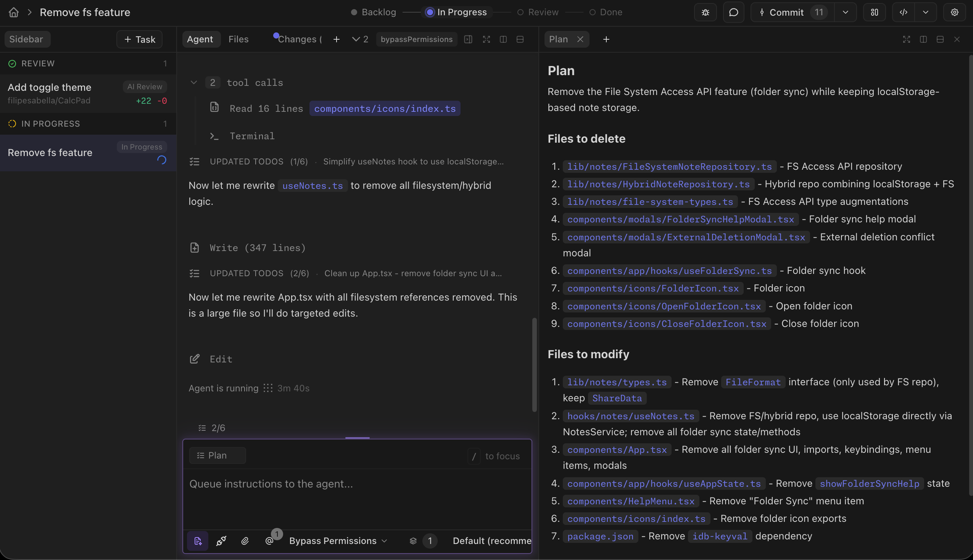This screenshot has height=560, width=973.
Task: Maximize the Agent panel with expand icon
Action: coord(486,39)
